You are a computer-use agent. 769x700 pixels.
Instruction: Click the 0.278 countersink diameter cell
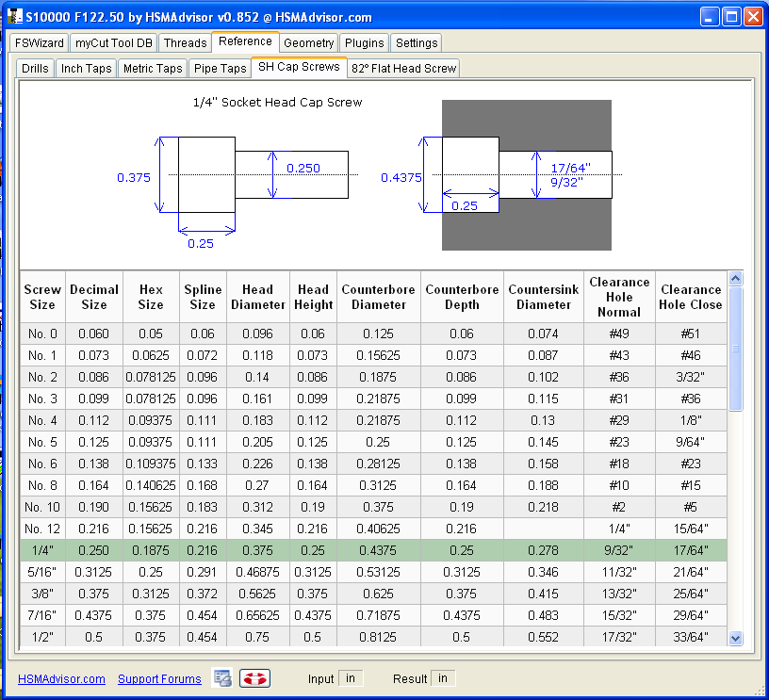(x=544, y=550)
